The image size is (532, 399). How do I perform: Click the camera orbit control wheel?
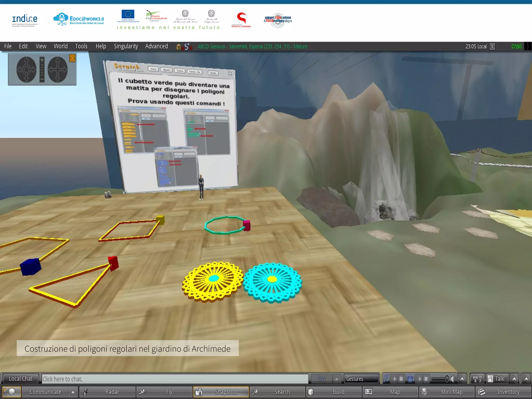click(26, 69)
